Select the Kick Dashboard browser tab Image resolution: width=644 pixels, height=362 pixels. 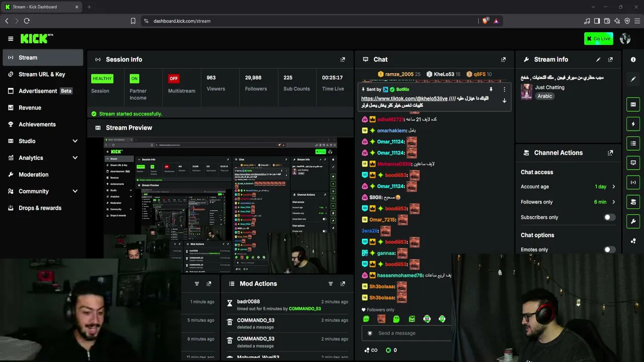[41, 7]
